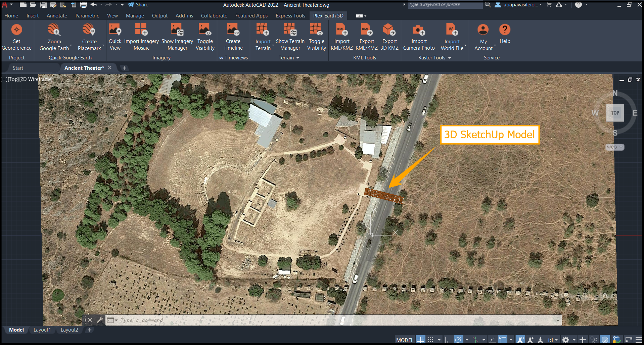Click Save icon in quick access toolbar
Screen dimensions: 644x345
(x=43, y=5)
